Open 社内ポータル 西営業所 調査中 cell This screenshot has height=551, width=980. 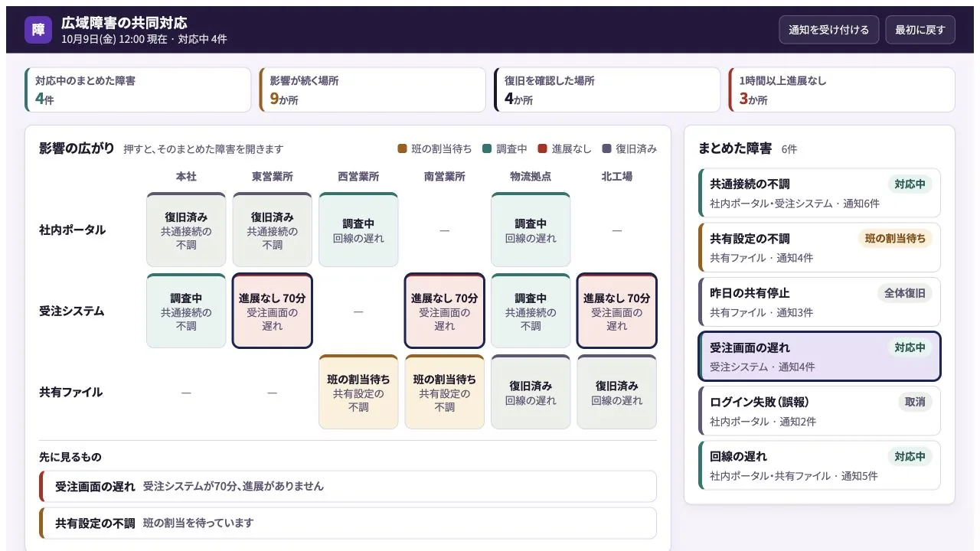pyautogui.click(x=358, y=230)
